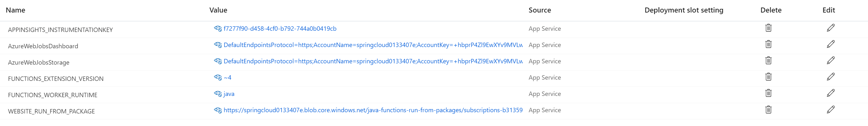Edit the APPINSIGHTS_INSTRUMENTATIONKEY setting
Screen dimensions: 868x126
831,28
